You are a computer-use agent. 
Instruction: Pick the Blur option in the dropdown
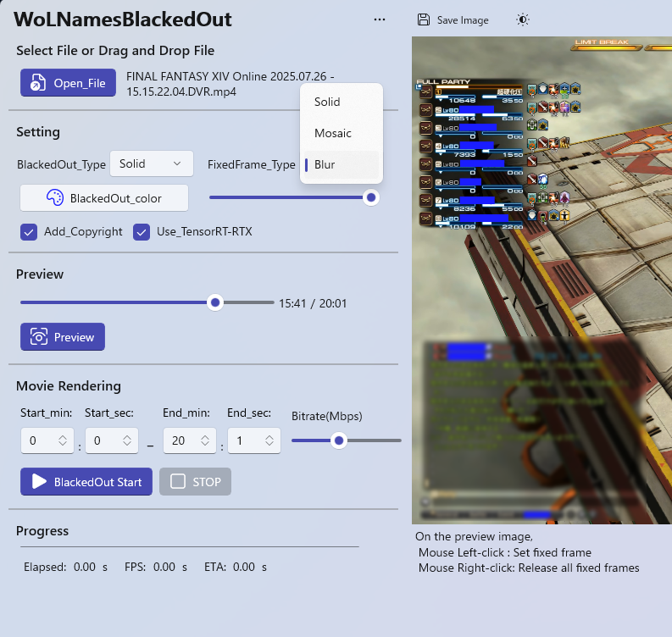(325, 164)
